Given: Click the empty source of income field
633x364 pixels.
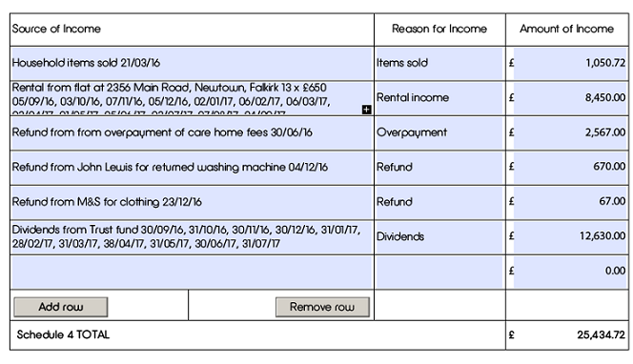Looking at the screenshot, I should [192, 272].
